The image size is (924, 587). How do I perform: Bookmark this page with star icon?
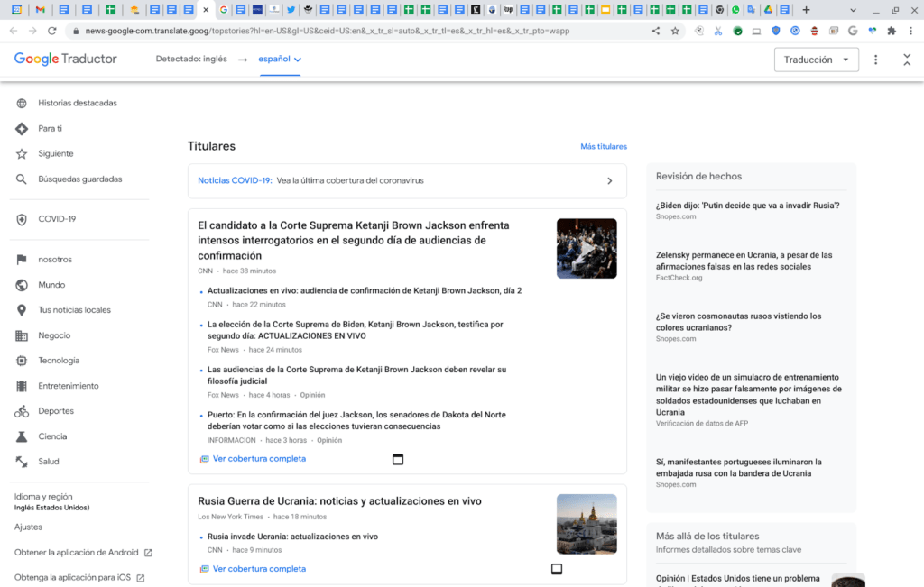pyautogui.click(x=675, y=31)
